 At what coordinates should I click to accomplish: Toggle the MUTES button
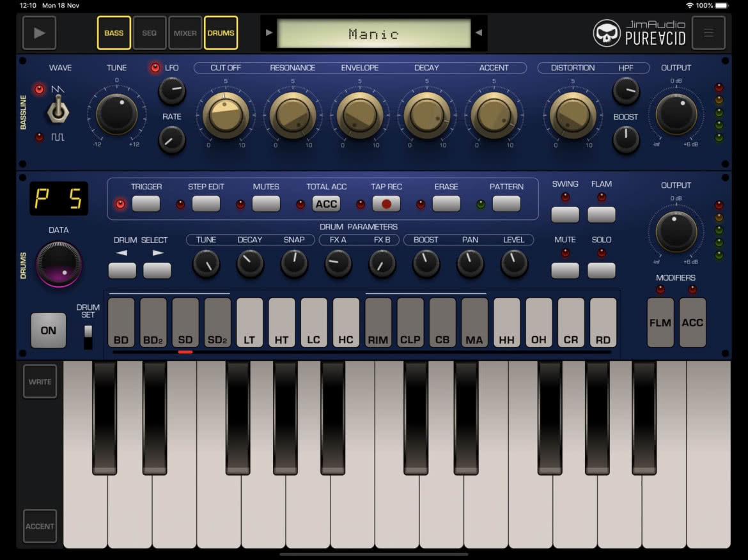[266, 204]
